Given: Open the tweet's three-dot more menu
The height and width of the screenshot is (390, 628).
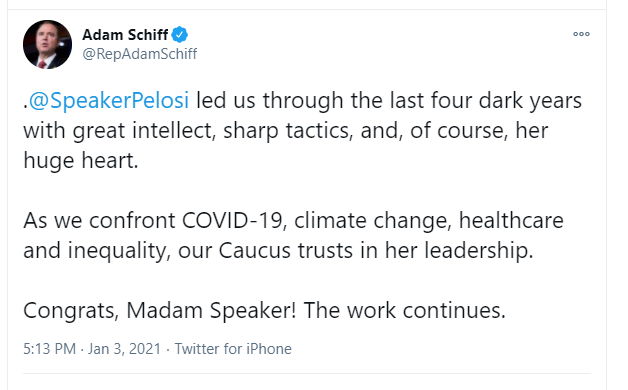Looking at the screenshot, I should [581, 34].
